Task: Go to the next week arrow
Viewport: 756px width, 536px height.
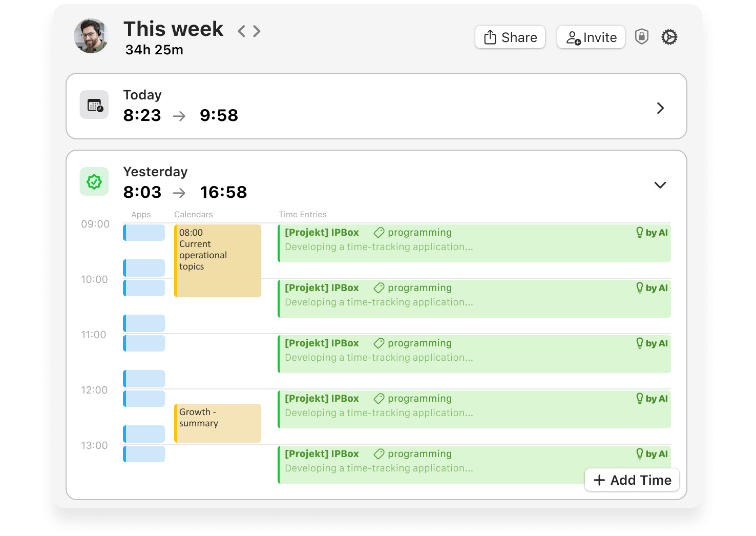Action: pyautogui.click(x=257, y=32)
